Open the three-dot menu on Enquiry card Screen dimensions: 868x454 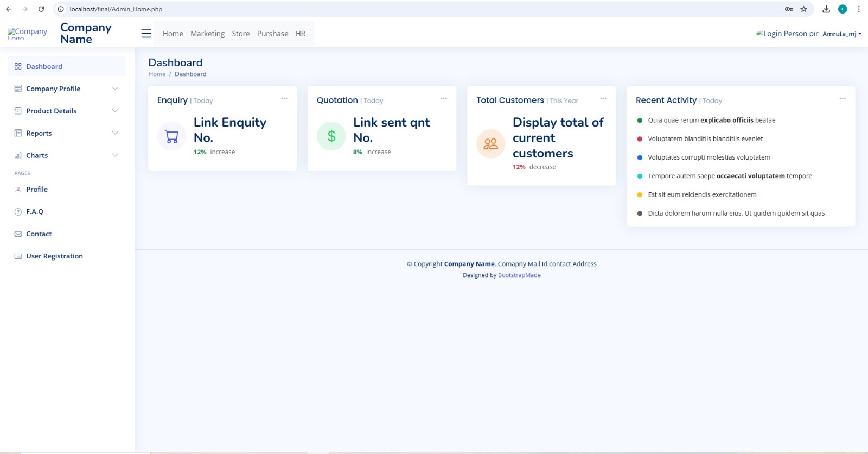[284, 99]
